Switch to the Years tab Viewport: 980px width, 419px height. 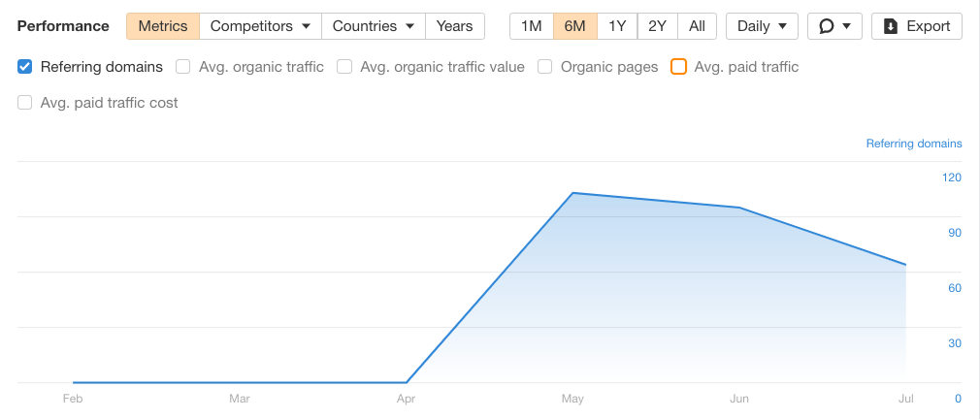454,26
